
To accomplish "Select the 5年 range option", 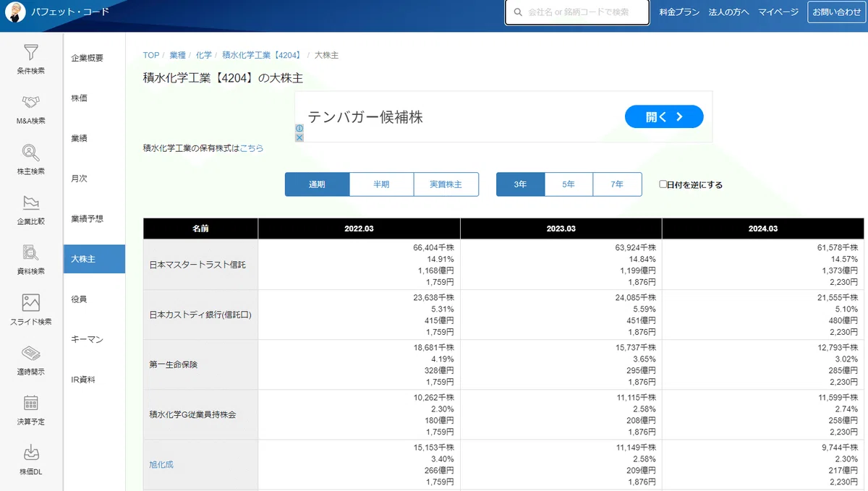I will click(569, 184).
